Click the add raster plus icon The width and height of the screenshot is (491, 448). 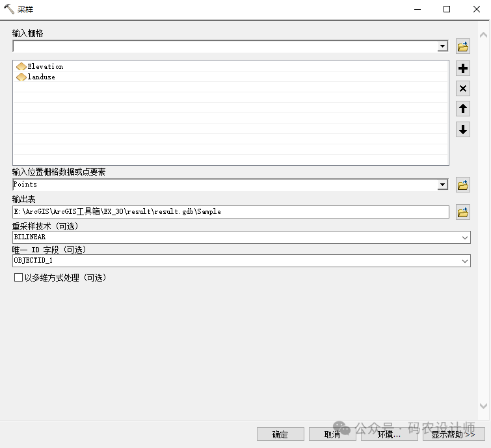[x=463, y=68]
